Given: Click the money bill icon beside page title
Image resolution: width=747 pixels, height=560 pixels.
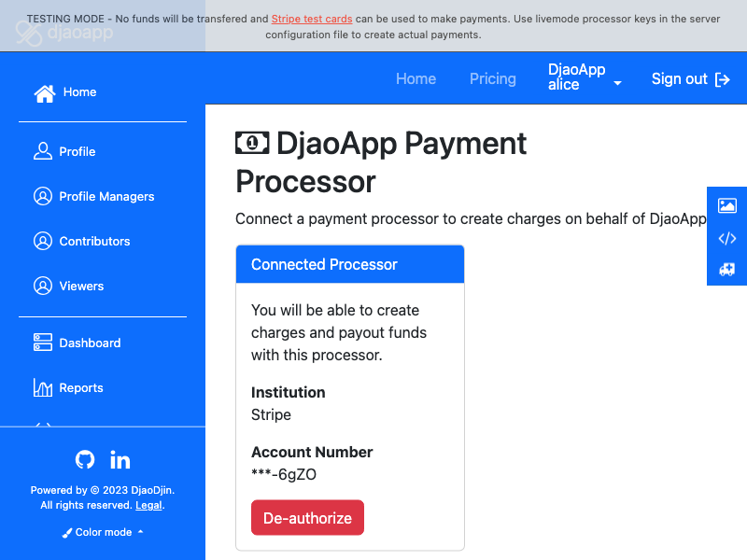Looking at the screenshot, I should click(x=252, y=143).
